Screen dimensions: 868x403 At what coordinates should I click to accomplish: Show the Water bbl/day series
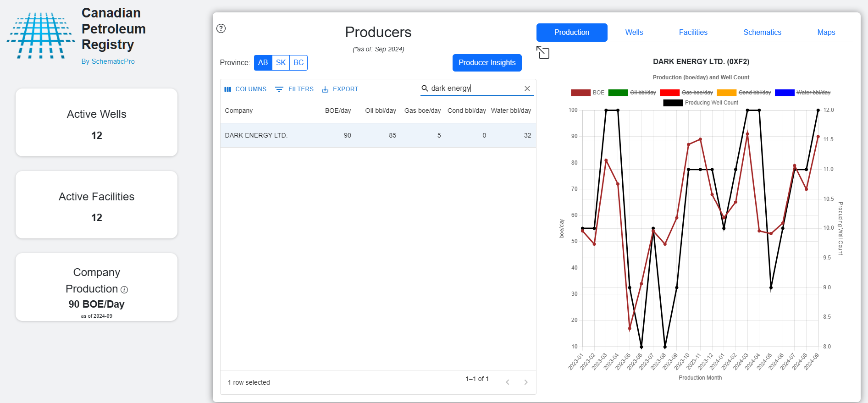point(802,93)
